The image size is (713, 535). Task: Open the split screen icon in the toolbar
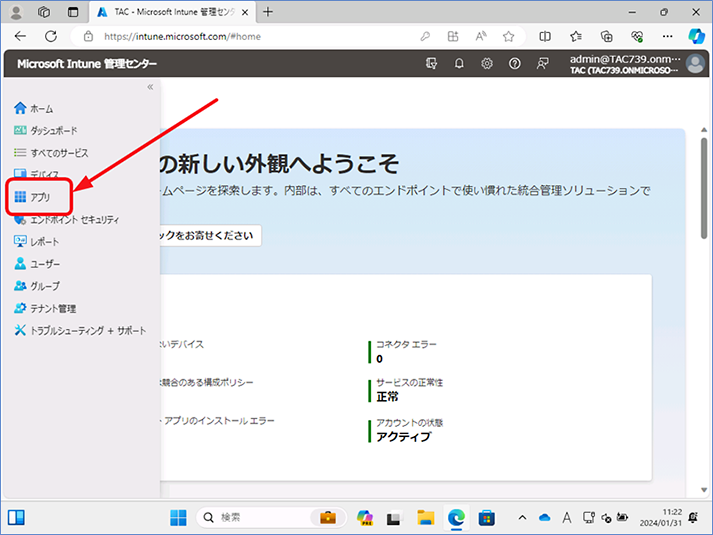(545, 36)
